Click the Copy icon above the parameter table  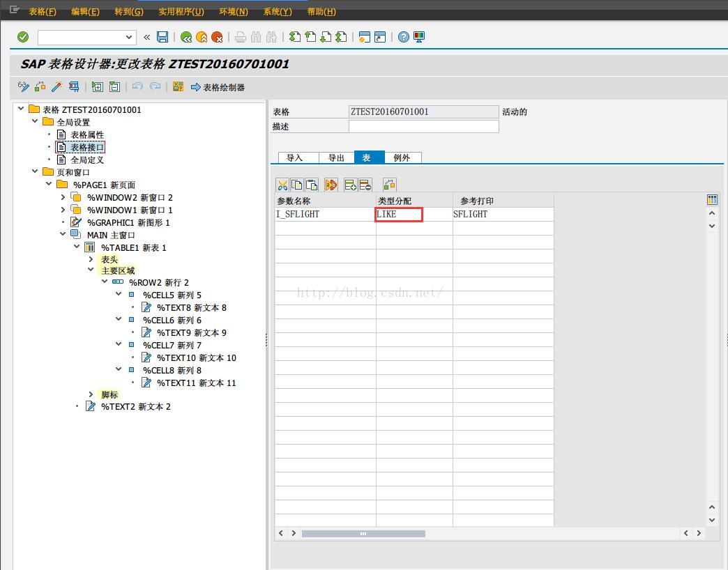pos(296,185)
